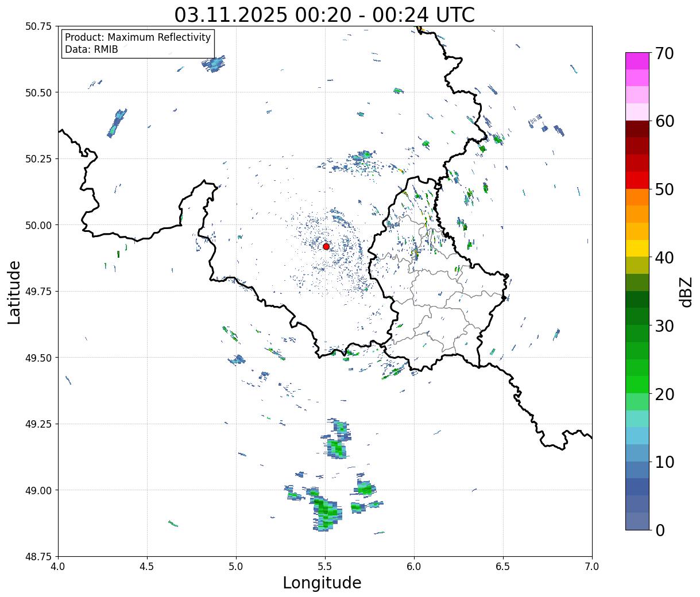Click the latitude tick label 49.50
700x597 pixels.
(x=38, y=358)
